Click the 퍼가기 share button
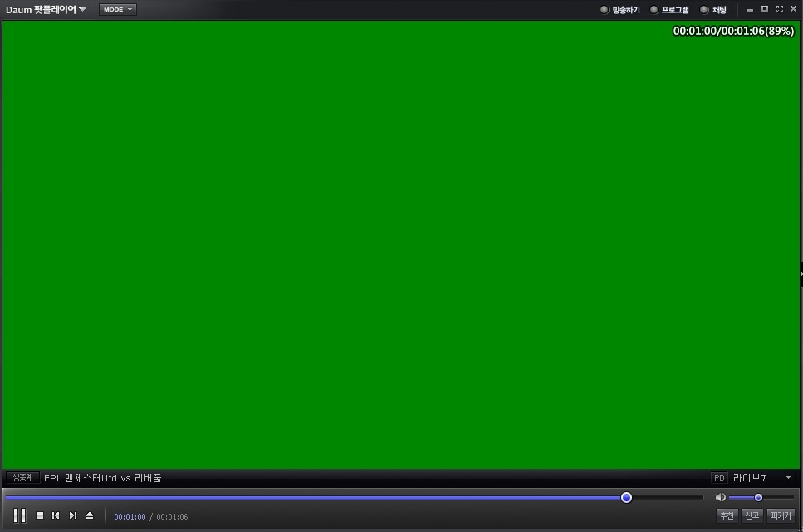803x532 pixels. tap(781, 515)
